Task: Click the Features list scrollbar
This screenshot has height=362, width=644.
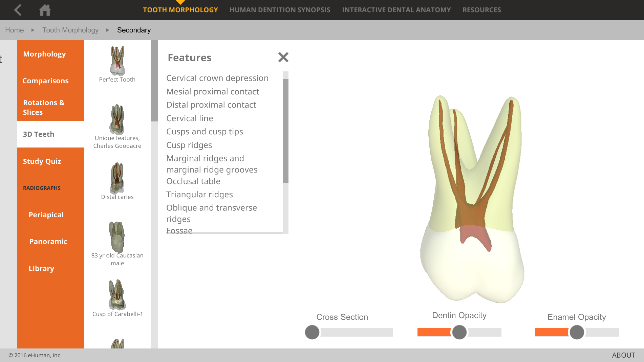Action: click(x=285, y=131)
